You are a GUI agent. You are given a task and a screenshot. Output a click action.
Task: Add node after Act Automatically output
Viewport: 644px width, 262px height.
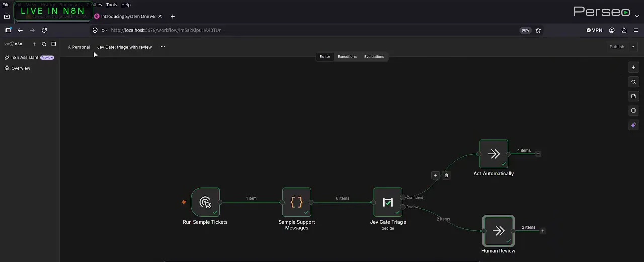538,154
